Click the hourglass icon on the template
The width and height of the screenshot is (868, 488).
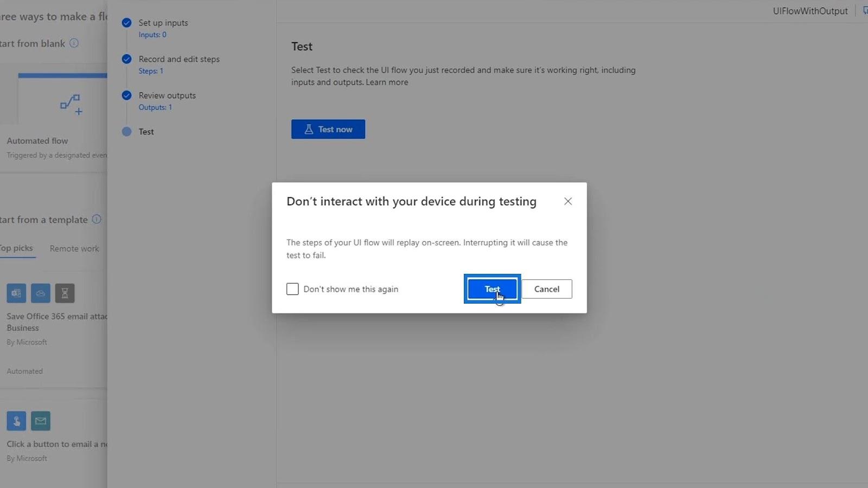[65, 293]
